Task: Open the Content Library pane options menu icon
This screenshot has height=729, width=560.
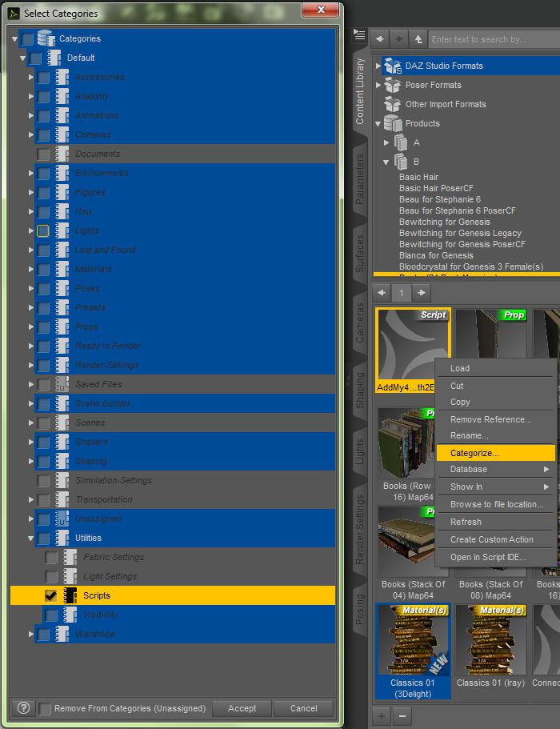Action: click(359, 35)
